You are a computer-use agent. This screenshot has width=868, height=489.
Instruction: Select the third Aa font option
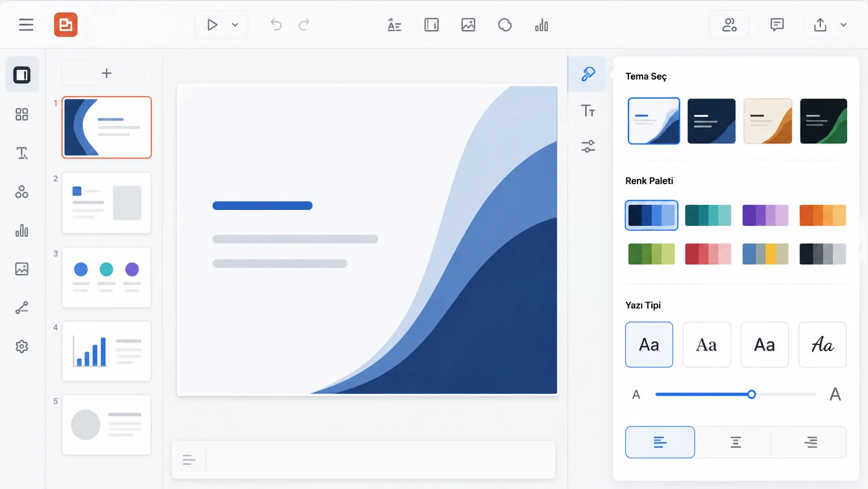click(x=765, y=345)
